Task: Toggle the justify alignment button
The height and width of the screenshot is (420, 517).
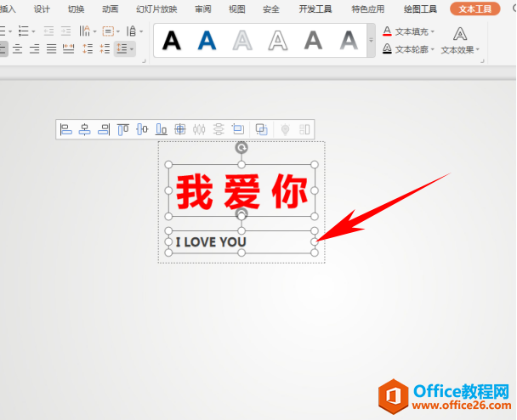Action: tap(51, 49)
